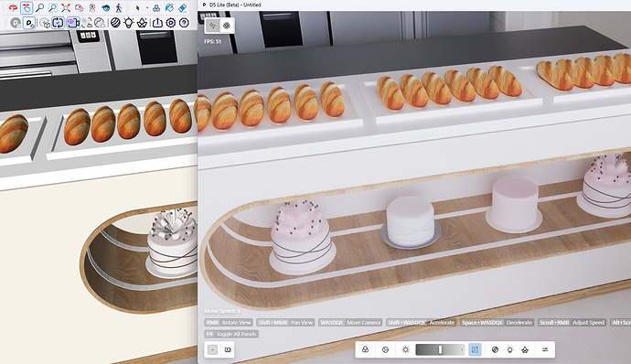631x364 pixels.
Task: Click the sun brightness icon
Action: (x=406, y=349)
